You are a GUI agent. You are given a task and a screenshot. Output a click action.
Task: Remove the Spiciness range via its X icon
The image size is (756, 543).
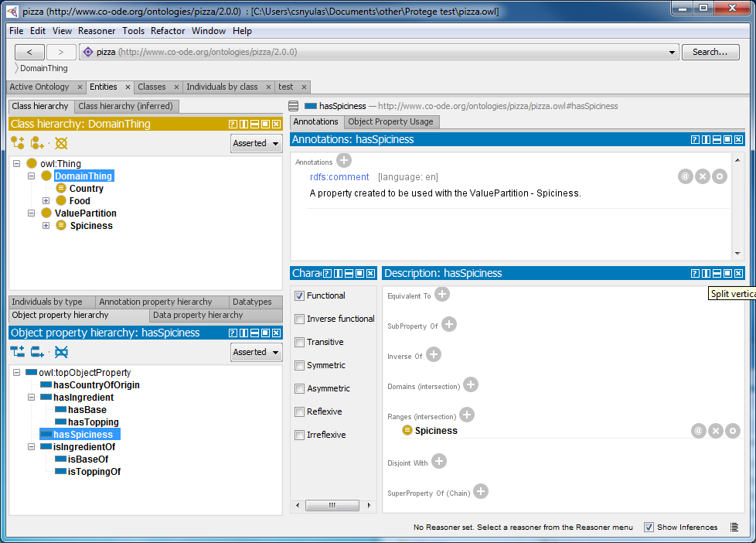(x=715, y=431)
